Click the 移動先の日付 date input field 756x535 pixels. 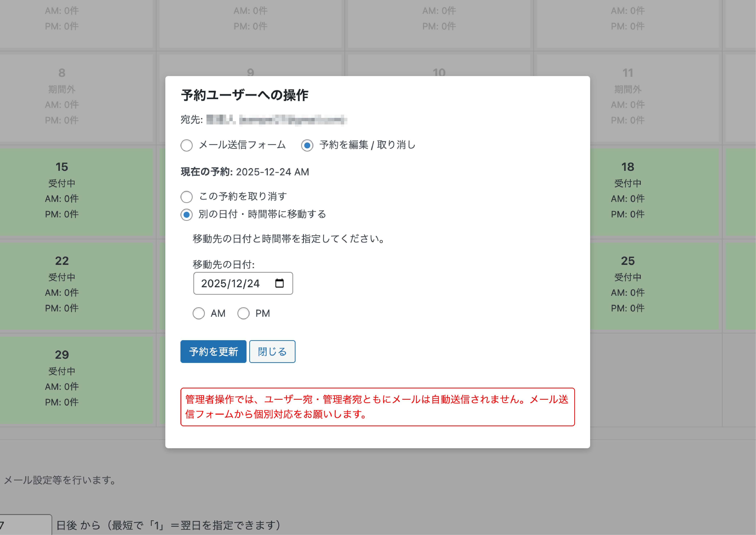pyautogui.click(x=231, y=283)
